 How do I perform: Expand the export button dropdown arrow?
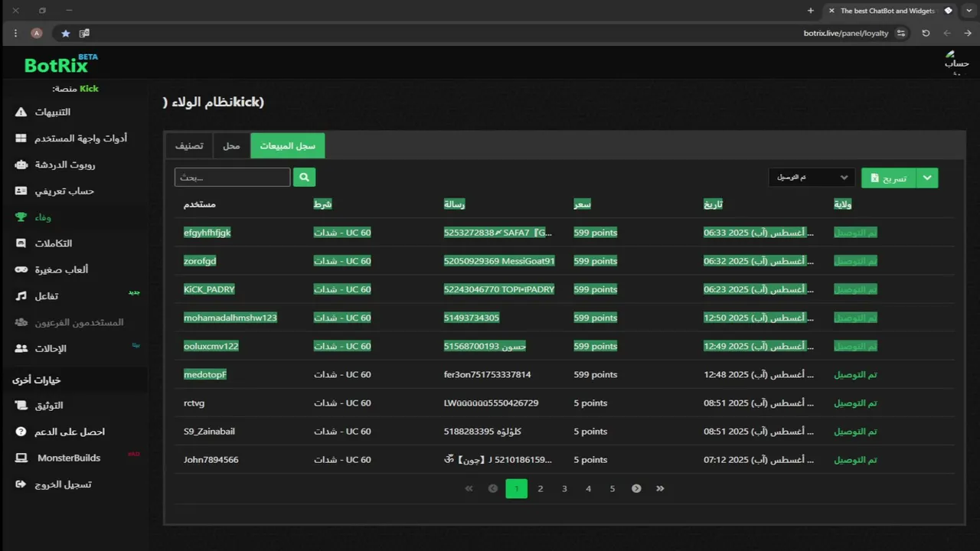pyautogui.click(x=927, y=178)
